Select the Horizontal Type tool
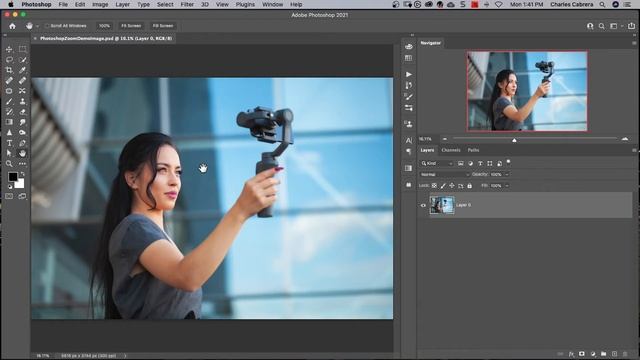 (9, 143)
